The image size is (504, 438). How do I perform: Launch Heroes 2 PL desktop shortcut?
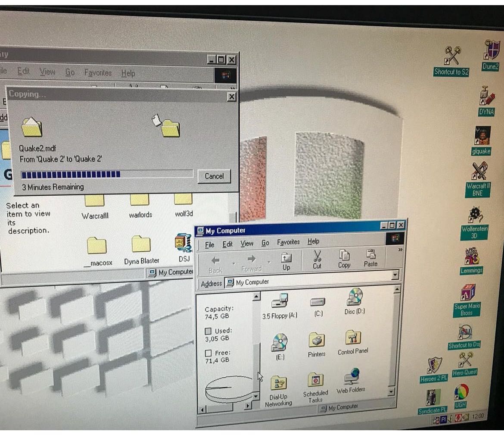(x=434, y=370)
